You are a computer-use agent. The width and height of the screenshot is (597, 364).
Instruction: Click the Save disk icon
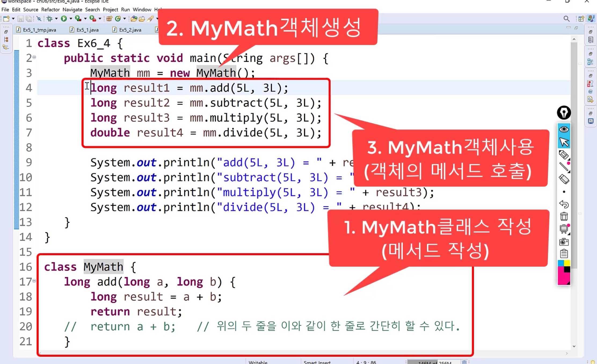20,19
